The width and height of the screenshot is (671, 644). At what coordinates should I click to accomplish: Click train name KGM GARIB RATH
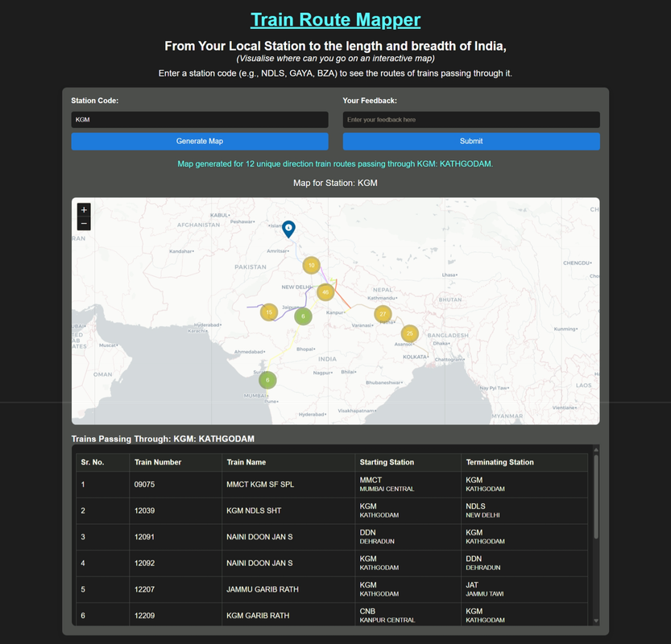258,616
